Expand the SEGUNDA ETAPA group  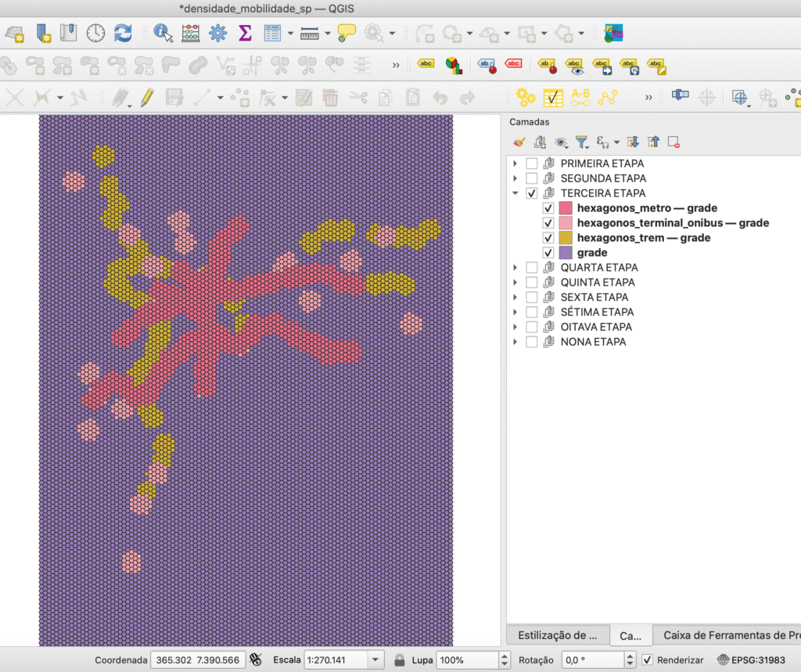[x=515, y=178]
